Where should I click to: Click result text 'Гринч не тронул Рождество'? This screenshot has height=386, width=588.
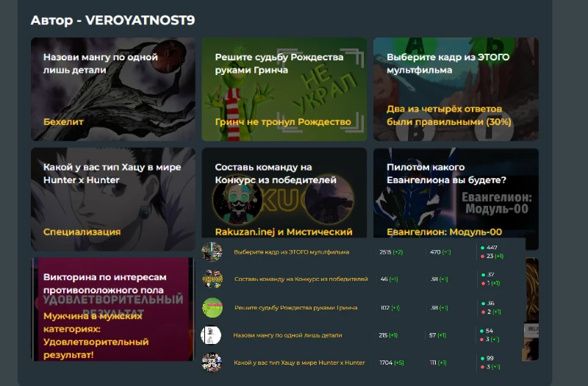click(x=283, y=121)
